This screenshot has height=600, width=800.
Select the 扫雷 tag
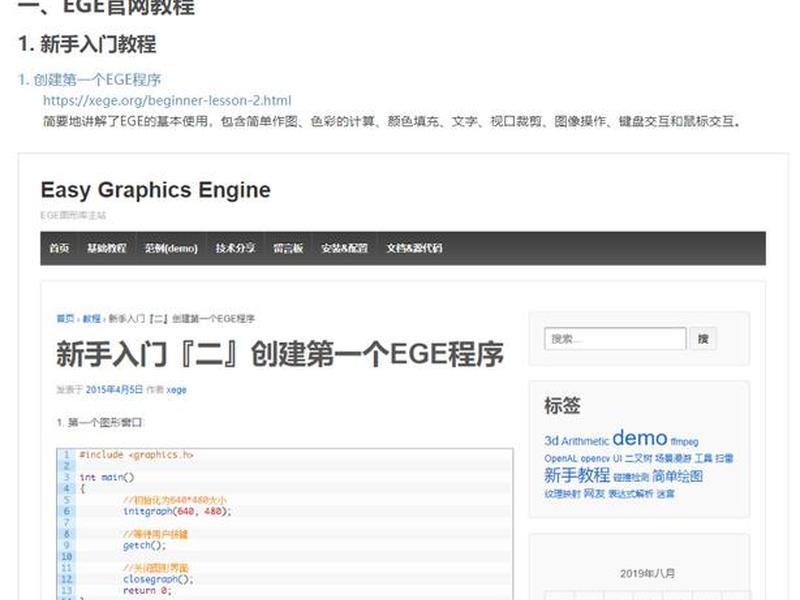point(724,458)
